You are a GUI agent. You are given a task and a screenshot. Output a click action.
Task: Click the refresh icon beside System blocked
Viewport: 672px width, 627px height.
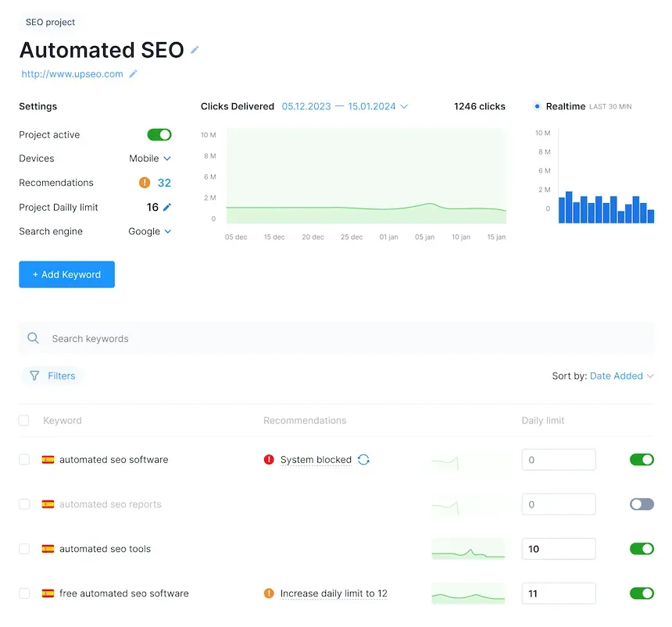coord(363,459)
